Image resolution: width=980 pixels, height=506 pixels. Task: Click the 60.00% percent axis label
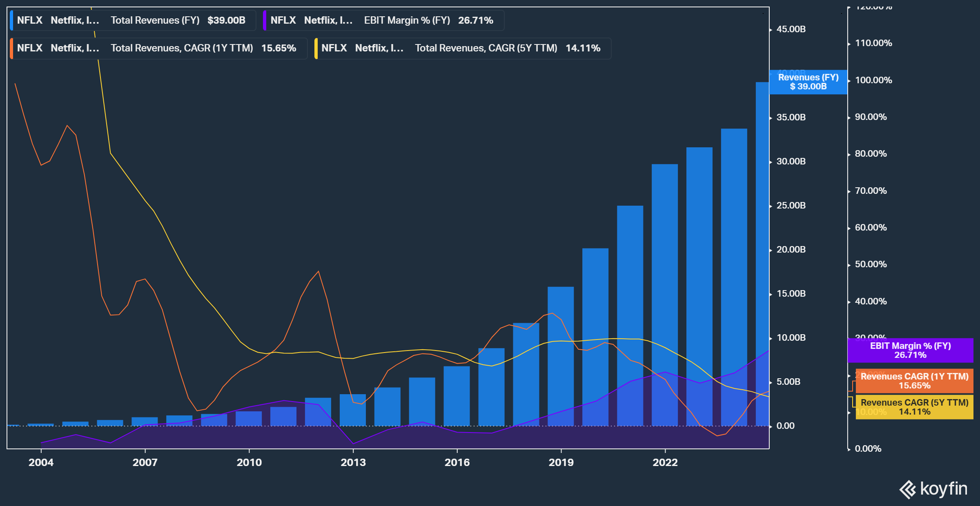pos(871,228)
